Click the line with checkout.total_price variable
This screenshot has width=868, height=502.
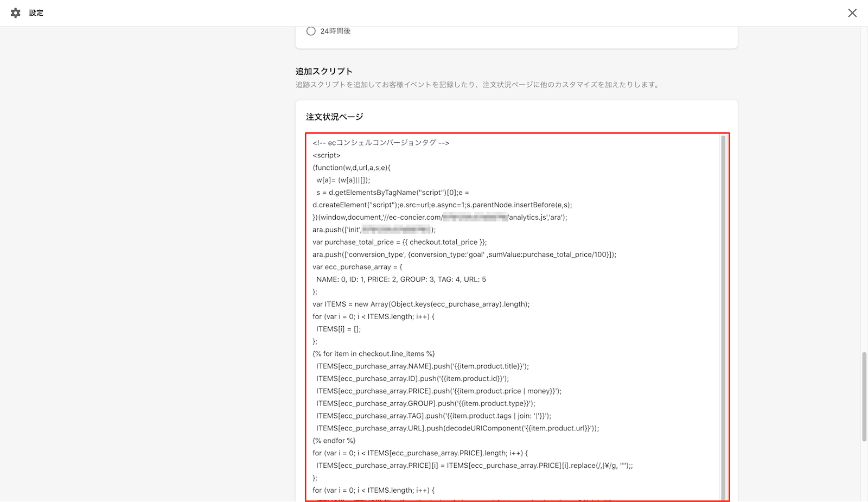point(400,242)
